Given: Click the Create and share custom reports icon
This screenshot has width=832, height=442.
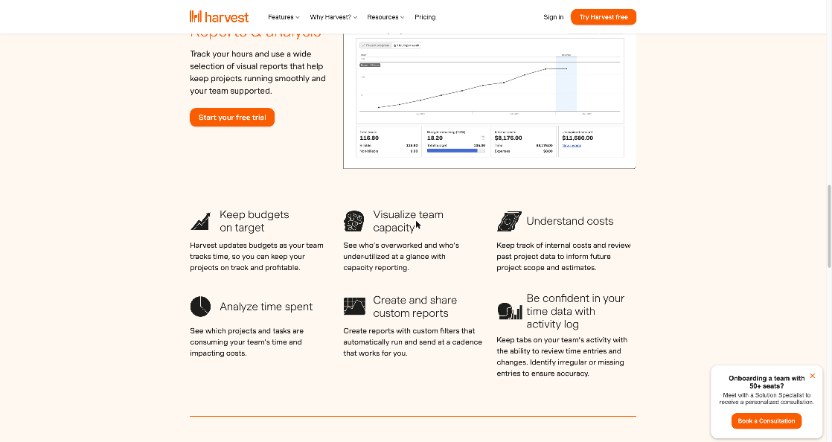Looking at the screenshot, I should click(354, 306).
